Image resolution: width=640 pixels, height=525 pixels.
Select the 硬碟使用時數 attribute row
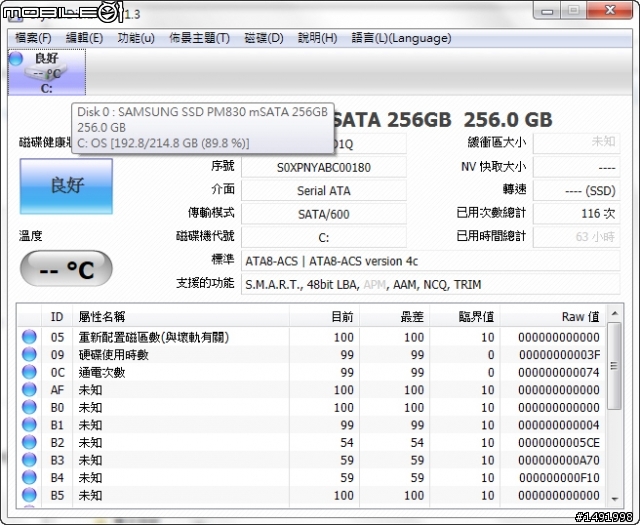coord(311,355)
